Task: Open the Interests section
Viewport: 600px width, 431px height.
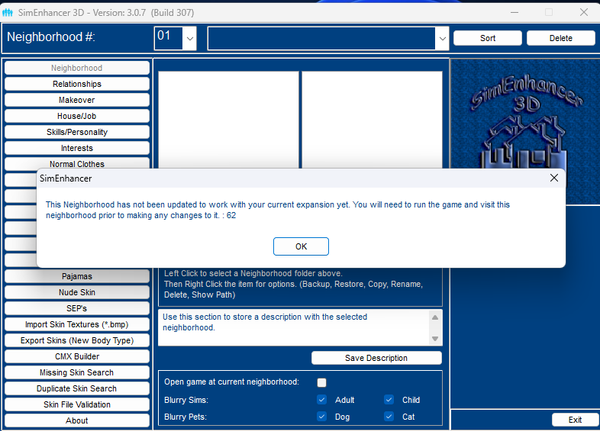Action: pos(77,148)
